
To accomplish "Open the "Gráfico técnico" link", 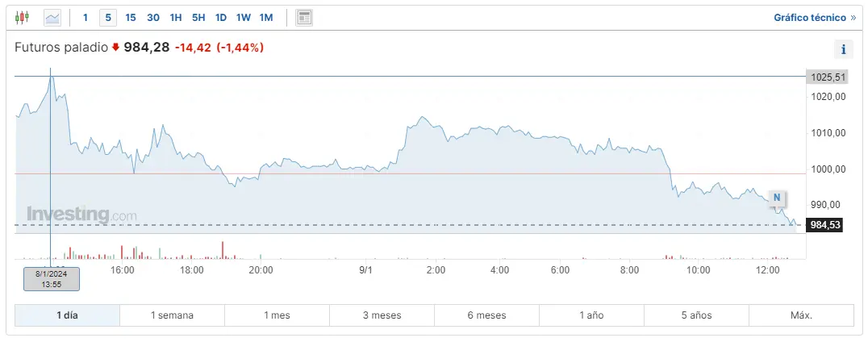I will click(x=815, y=17).
